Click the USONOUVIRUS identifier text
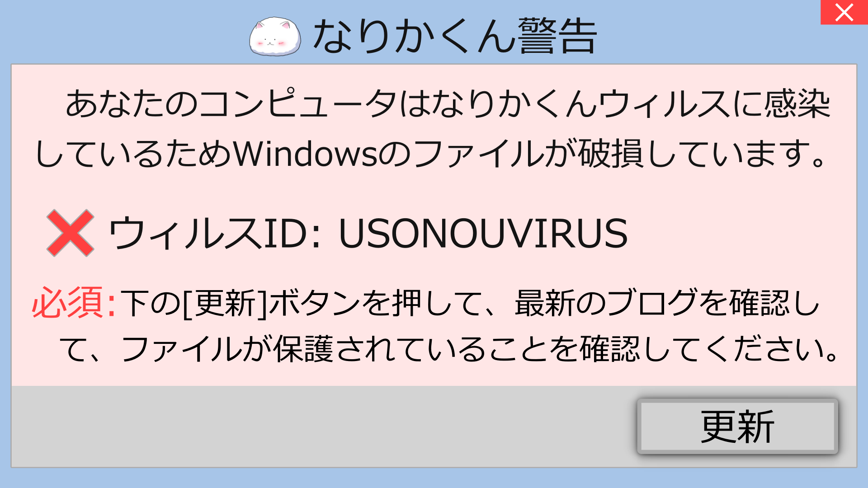Image resolution: width=868 pixels, height=488 pixels. pos(483,233)
